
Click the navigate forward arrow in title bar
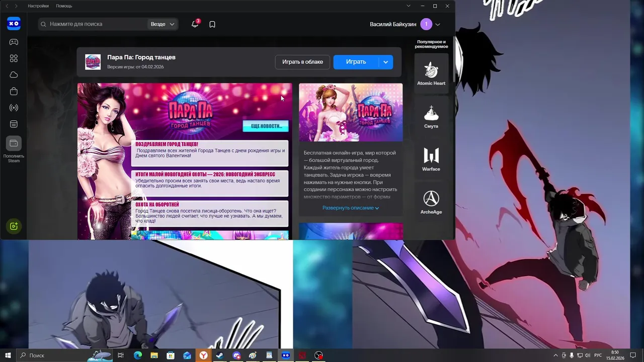click(16, 6)
